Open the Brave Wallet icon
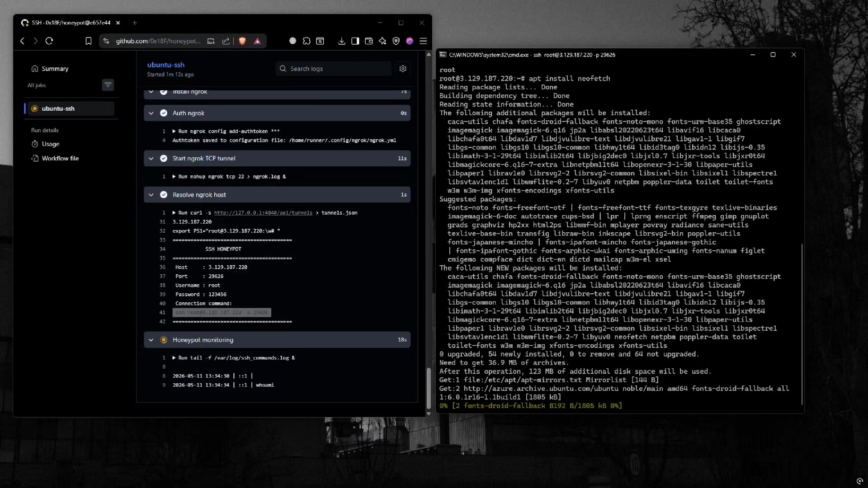868x488 pixels. pyautogui.click(x=369, y=41)
